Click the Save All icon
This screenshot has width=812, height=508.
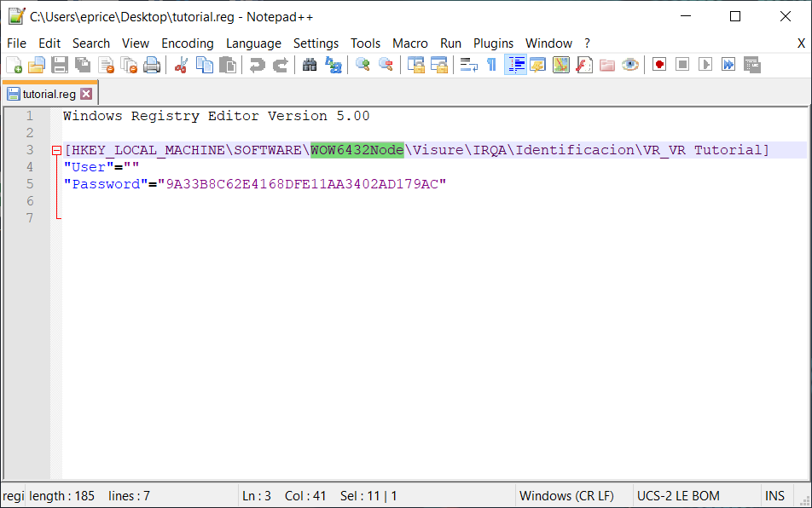(83, 65)
